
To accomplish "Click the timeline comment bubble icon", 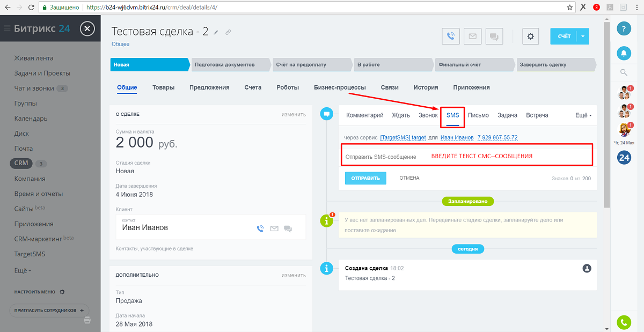I will pos(326,114).
